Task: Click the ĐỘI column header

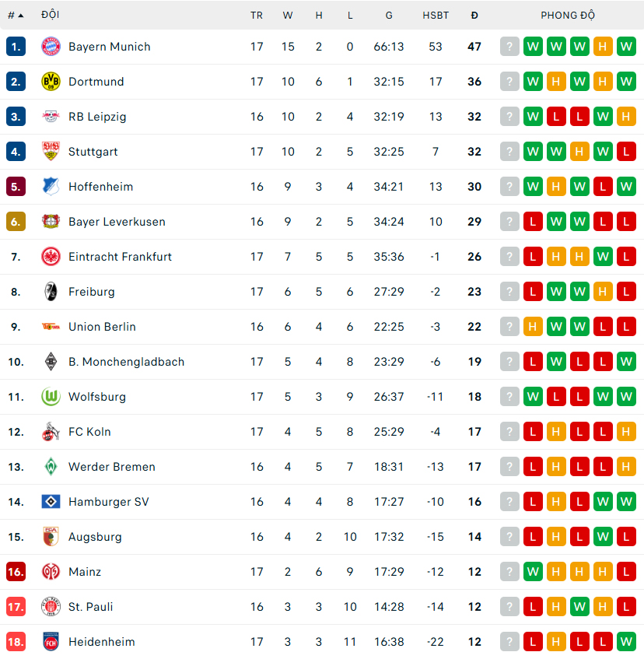Action: pos(50,15)
